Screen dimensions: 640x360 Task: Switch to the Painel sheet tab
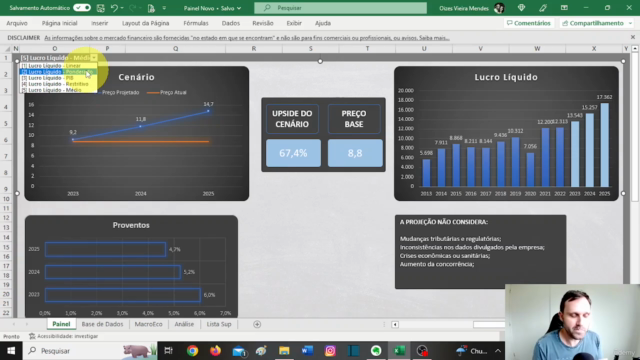pyautogui.click(x=61, y=324)
